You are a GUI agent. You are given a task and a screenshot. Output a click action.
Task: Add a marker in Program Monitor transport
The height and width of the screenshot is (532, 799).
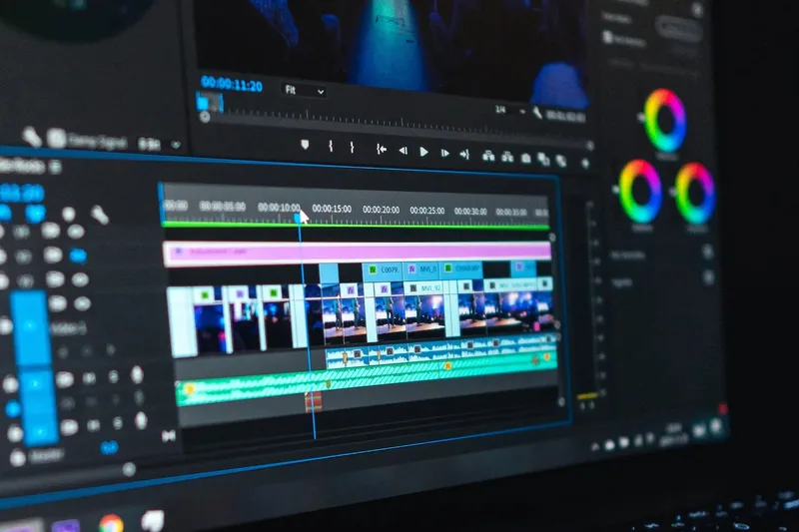305,145
